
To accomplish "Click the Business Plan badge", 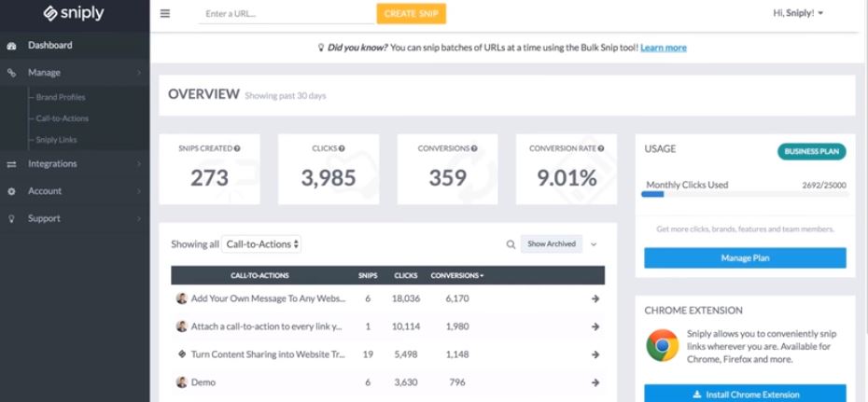I will pyautogui.click(x=812, y=151).
